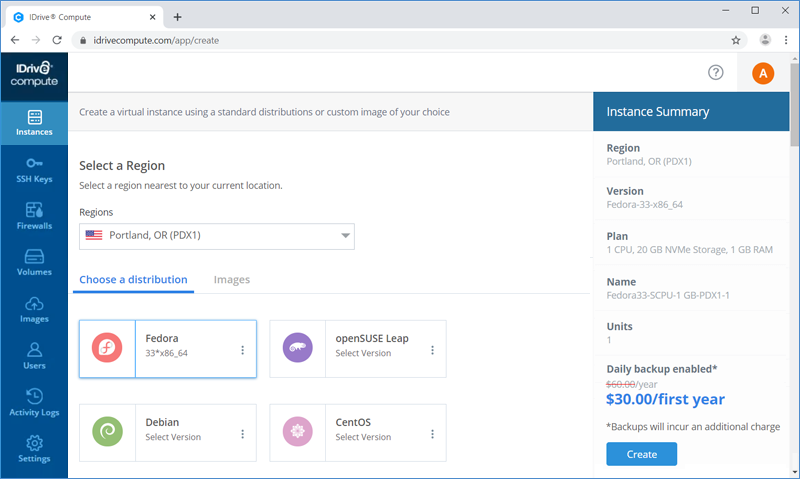Open the Instances section in sidebar
The image size is (800, 479).
click(34, 123)
